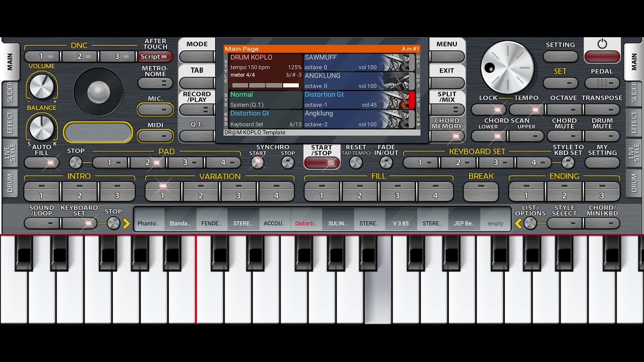
Task: Toggle the MIDI button
Action: click(x=155, y=136)
